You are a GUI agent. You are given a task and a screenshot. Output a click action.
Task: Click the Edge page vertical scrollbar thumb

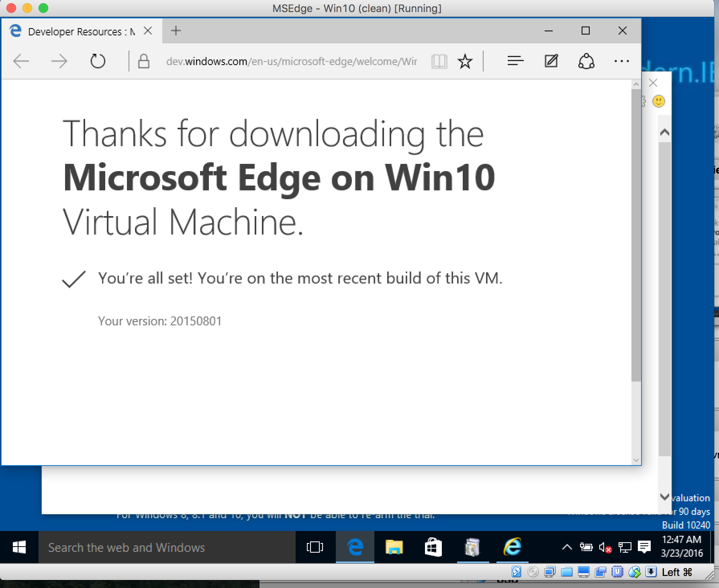click(636, 235)
